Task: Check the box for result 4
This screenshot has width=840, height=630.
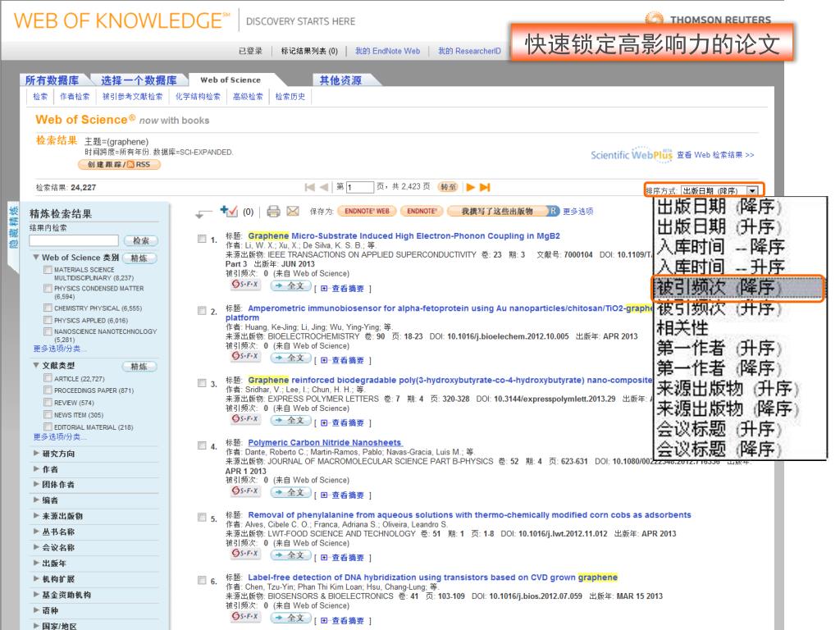Action: tap(202, 445)
